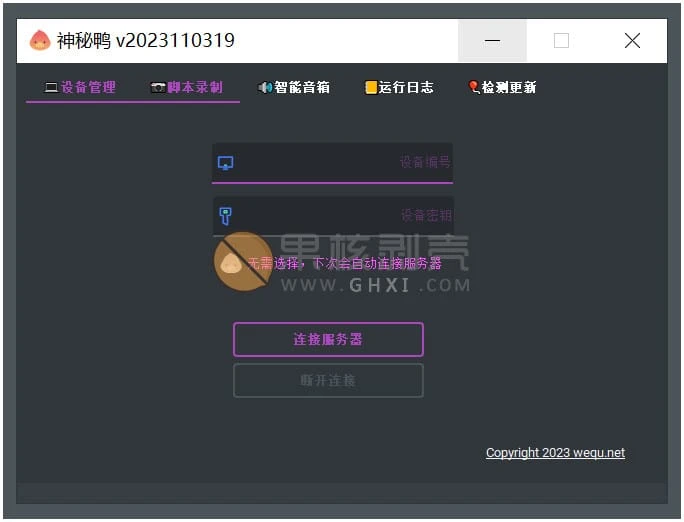Close the 神秘鸭 window
Image resolution: width=684 pixels, height=522 pixels.
[x=632, y=41]
